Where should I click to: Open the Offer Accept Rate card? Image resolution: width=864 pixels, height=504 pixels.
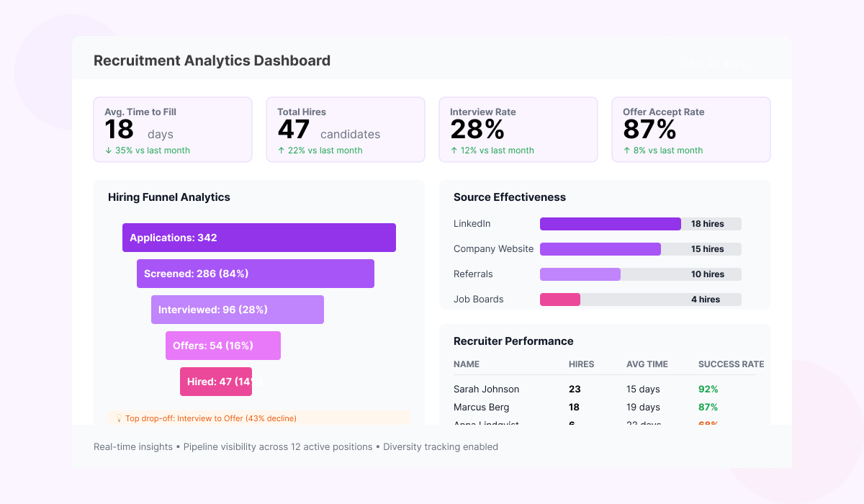691,130
